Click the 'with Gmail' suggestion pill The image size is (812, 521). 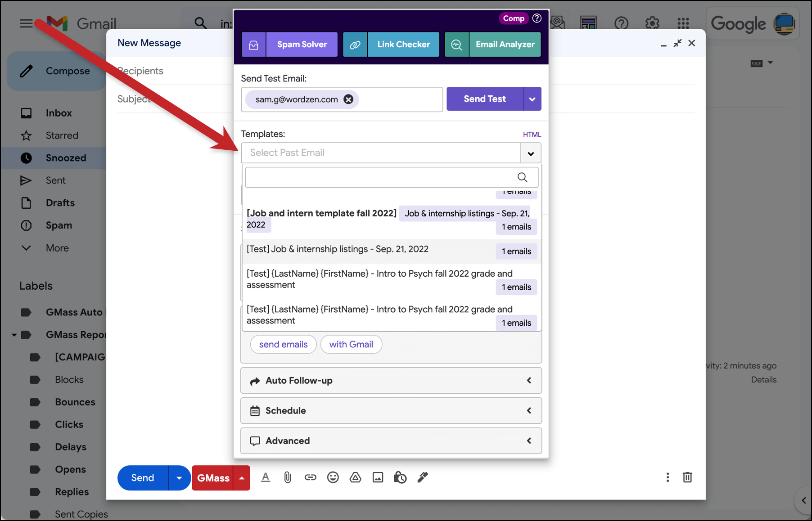tap(351, 345)
